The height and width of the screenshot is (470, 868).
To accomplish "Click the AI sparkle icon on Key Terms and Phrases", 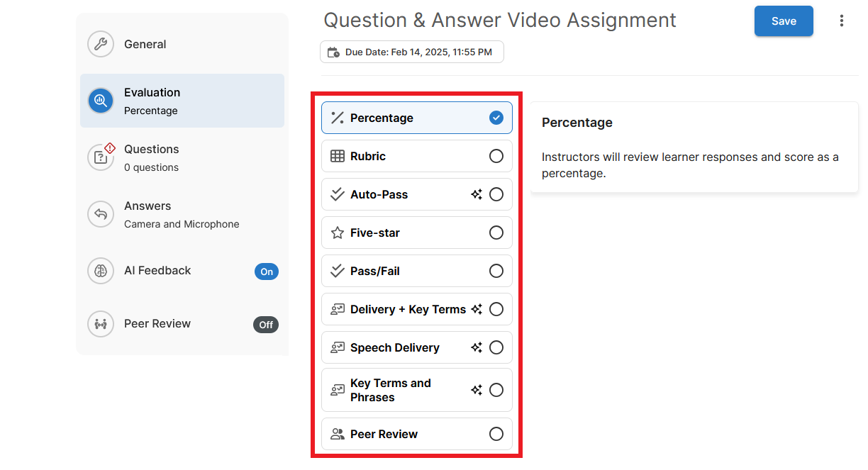I will click(477, 390).
